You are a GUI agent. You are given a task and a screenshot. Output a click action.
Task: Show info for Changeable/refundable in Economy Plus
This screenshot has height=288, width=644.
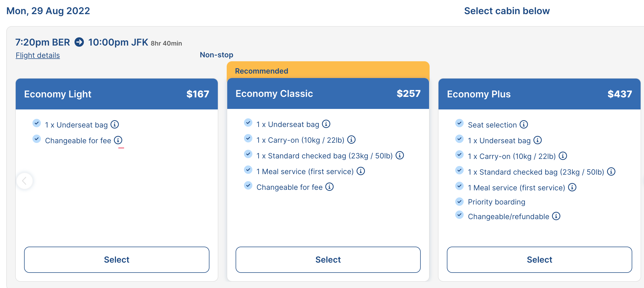click(556, 216)
